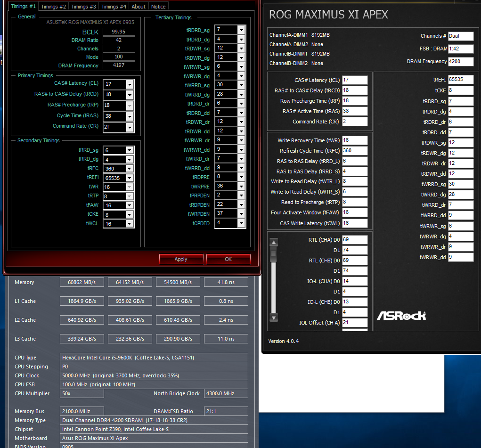
Task: Click the DRAM Frequency 4200 field in ASRock window
Action: tap(461, 61)
